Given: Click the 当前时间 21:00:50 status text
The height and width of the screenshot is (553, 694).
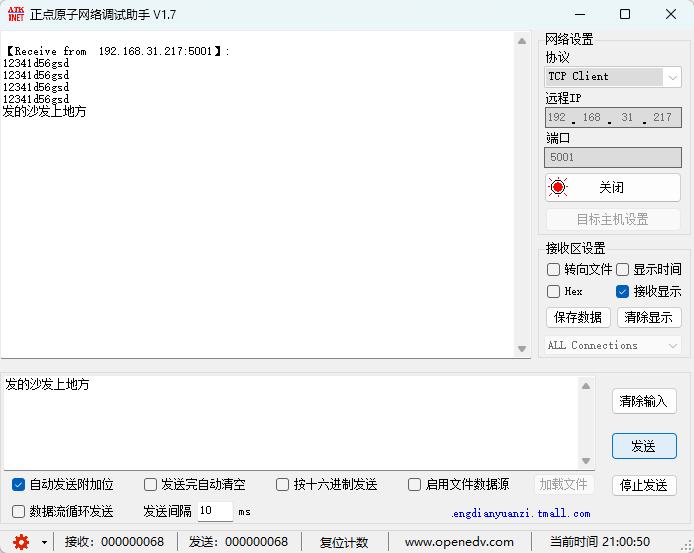Looking at the screenshot, I should [600, 542].
